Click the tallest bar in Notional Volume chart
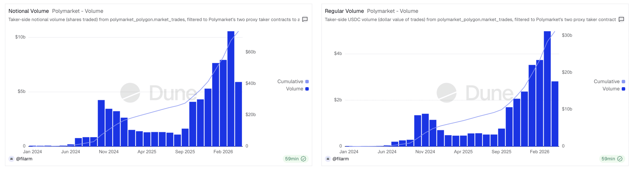Screen dimensions: 644x172 point(231,88)
